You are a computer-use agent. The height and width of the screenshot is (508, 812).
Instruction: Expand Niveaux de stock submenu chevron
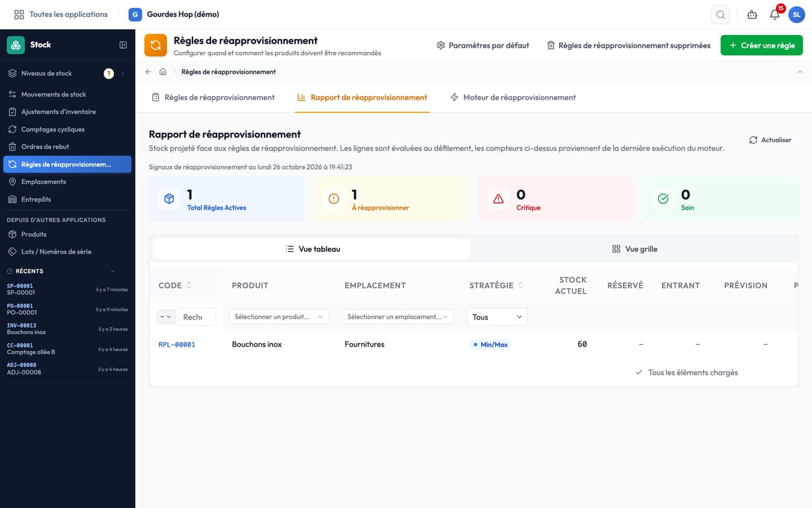pyautogui.click(x=123, y=74)
